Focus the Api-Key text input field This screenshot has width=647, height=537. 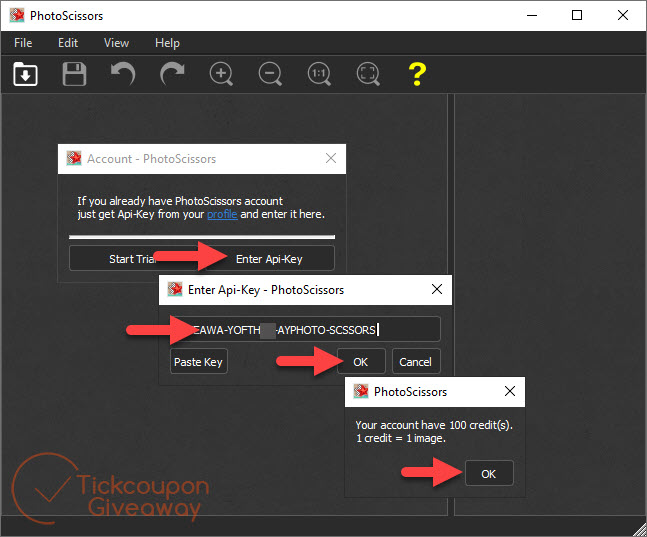click(x=305, y=329)
